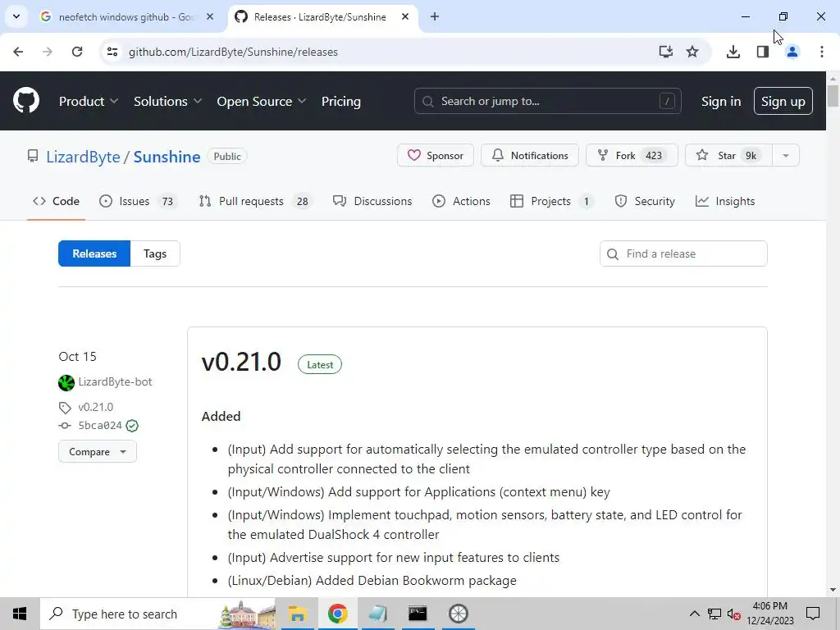
Task: Reload the page with refresh icon
Action: tap(77, 52)
